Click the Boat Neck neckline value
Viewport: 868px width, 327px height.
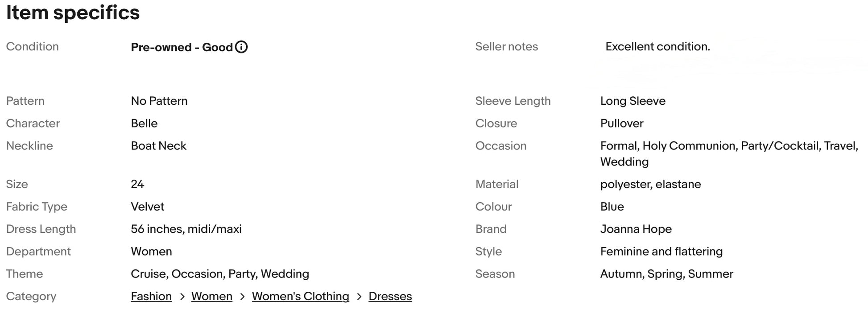(x=158, y=145)
